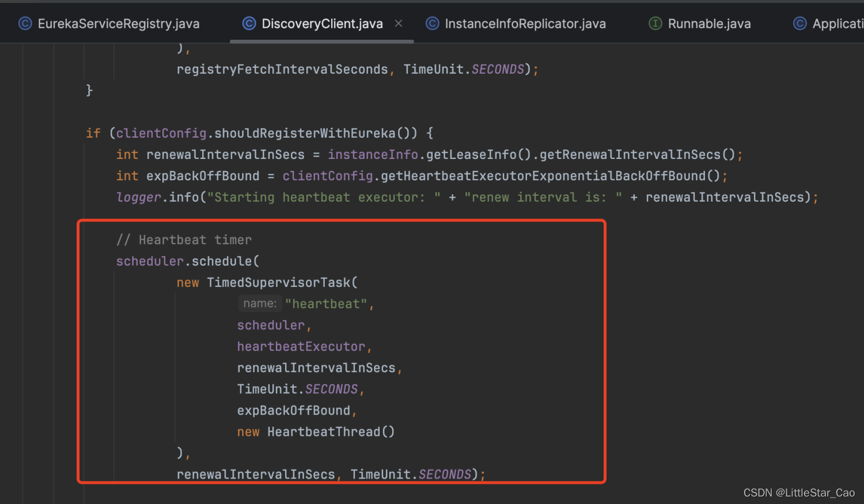Screen dimensions: 864x504
Task: Click the '// Heartbeat timer' comment
Action: (x=184, y=240)
